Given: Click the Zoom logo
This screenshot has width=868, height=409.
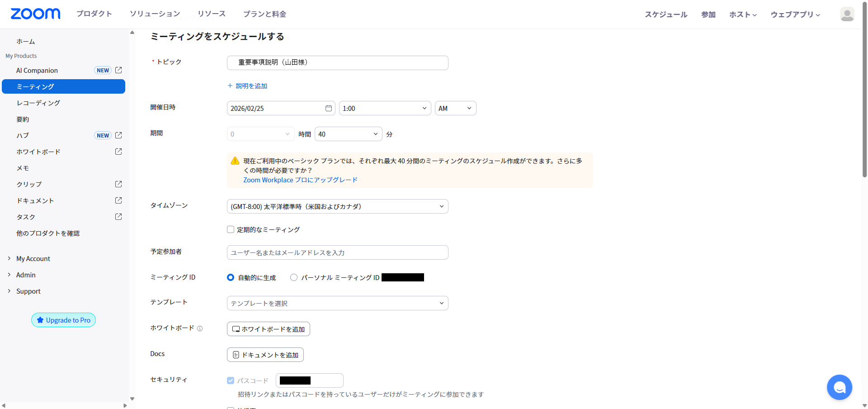Looking at the screenshot, I should tap(35, 14).
